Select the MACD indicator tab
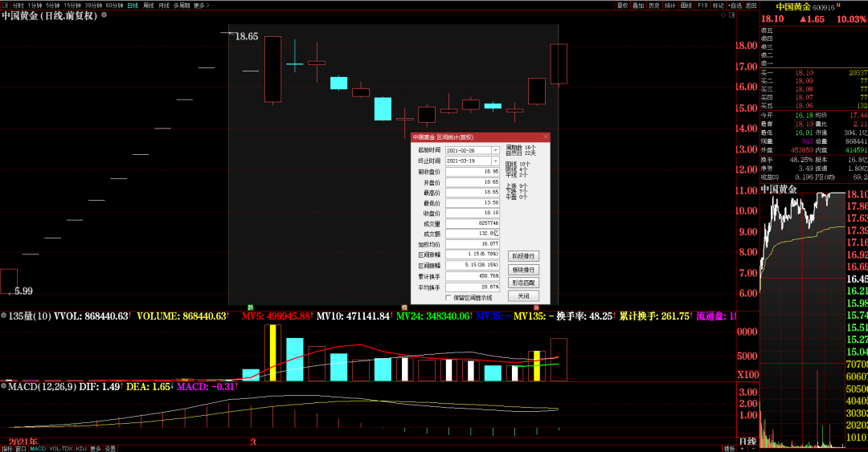The width and height of the screenshot is (868, 452). (38, 449)
